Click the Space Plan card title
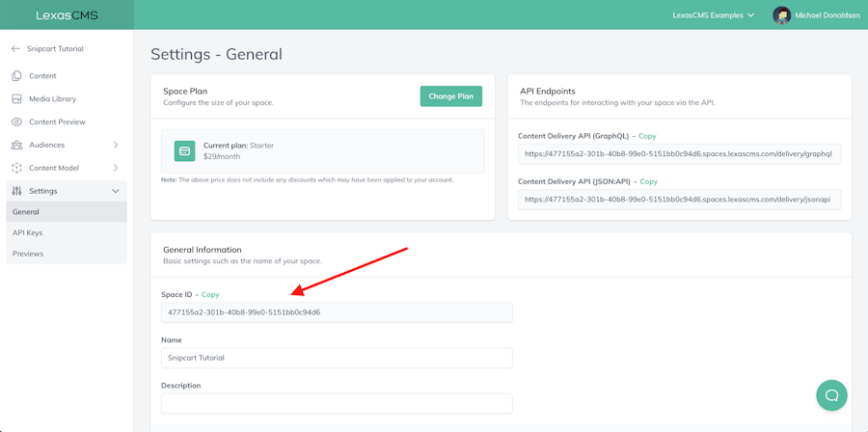This screenshot has width=868, height=432. [185, 91]
